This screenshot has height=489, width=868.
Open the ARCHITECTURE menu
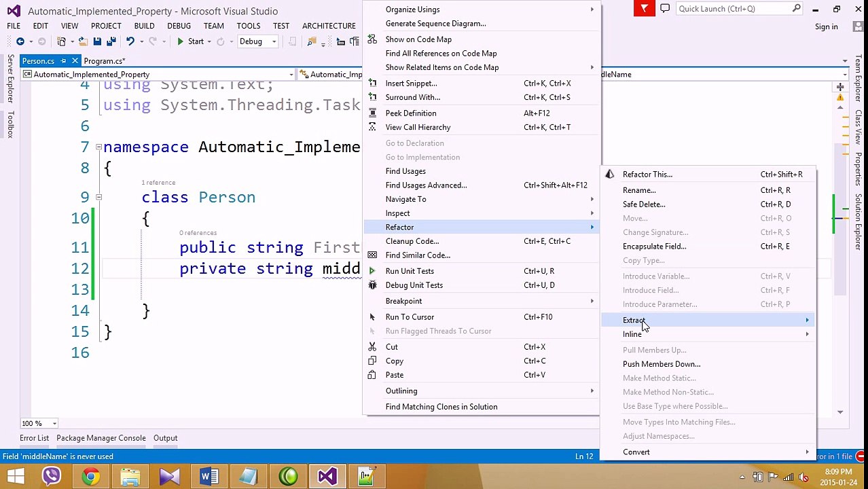coord(329,26)
